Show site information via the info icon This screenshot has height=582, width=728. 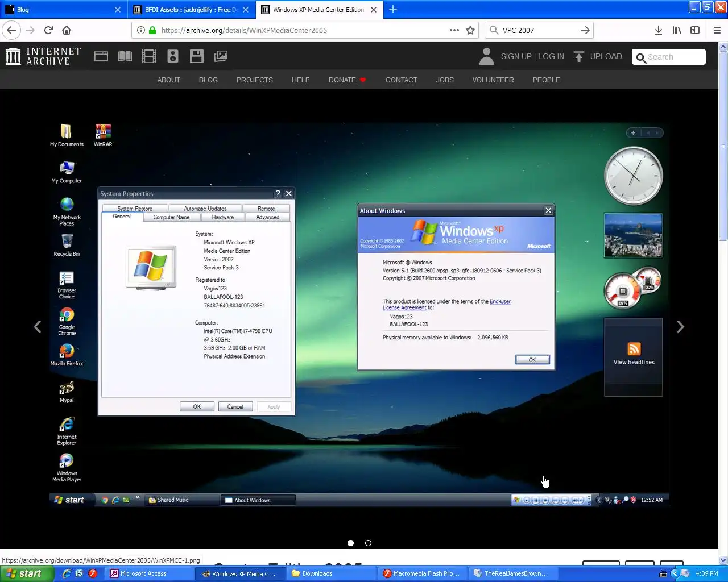140,30
